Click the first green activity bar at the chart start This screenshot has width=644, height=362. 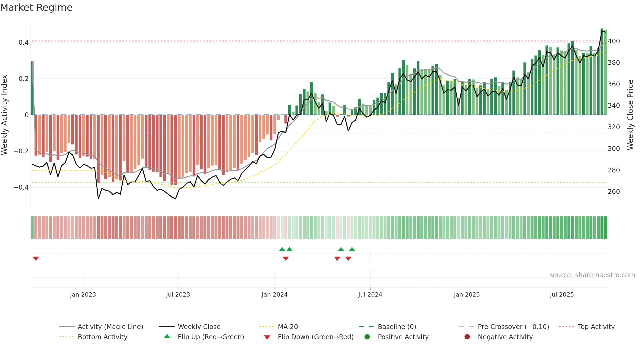click(x=32, y=88)
